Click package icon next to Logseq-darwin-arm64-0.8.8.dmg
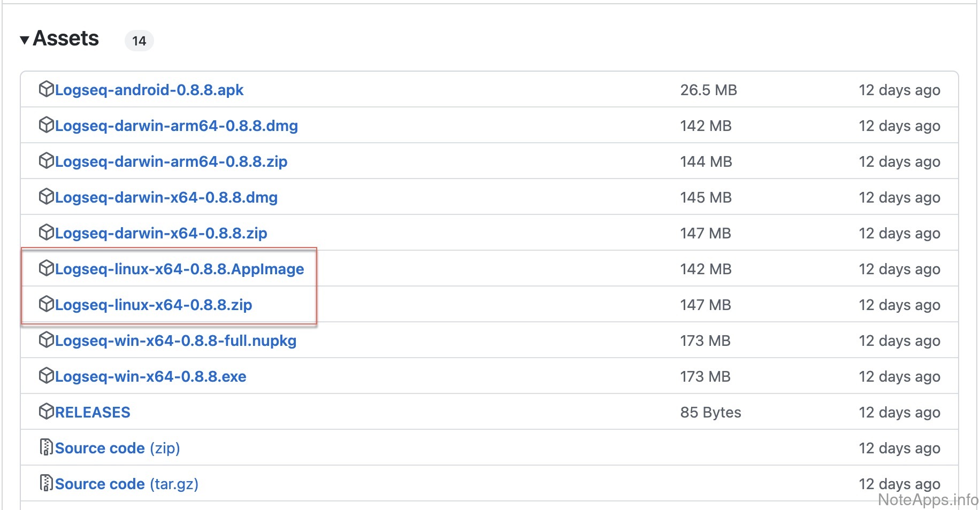Screen dimensions: 980x510 pos(47,125)
